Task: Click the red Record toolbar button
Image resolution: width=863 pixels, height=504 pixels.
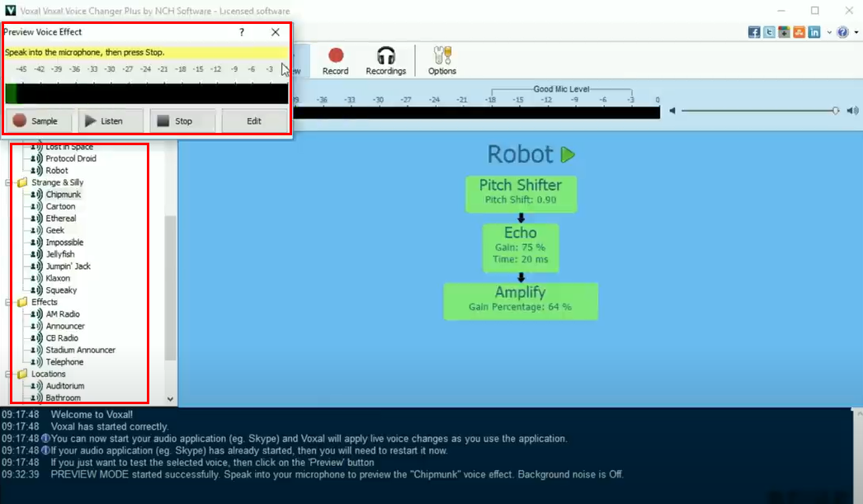Action: [336, 60]
